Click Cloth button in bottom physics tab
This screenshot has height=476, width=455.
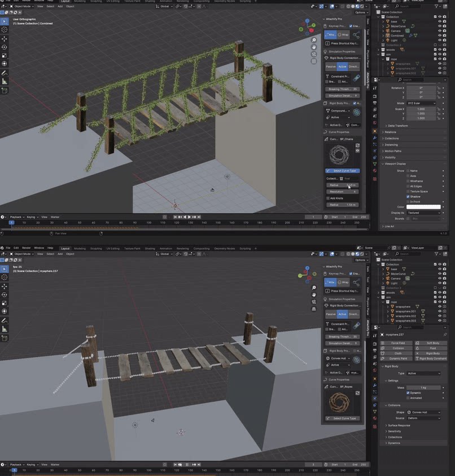(x=396, y=354)
